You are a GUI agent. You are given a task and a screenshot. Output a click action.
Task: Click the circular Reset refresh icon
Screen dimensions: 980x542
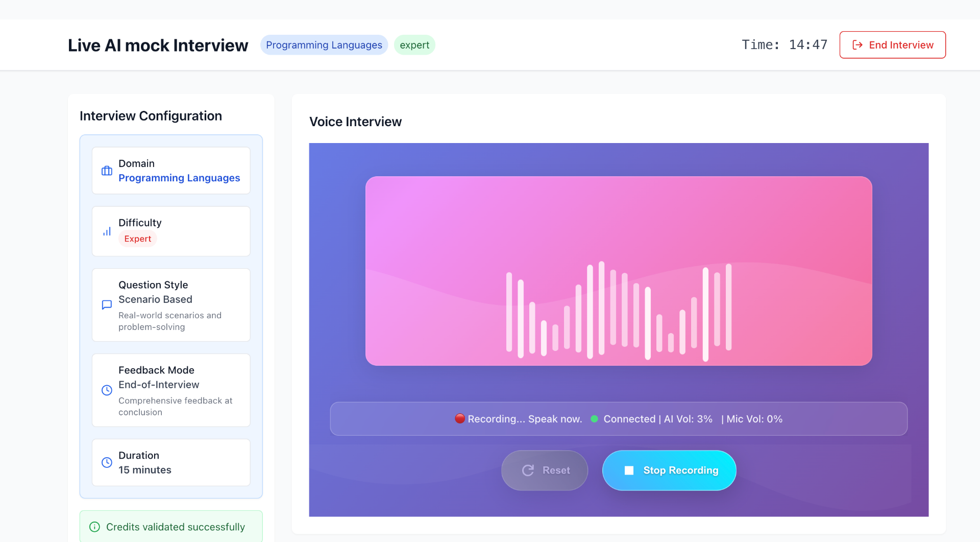pyautogui.click(x=528, y=470)
